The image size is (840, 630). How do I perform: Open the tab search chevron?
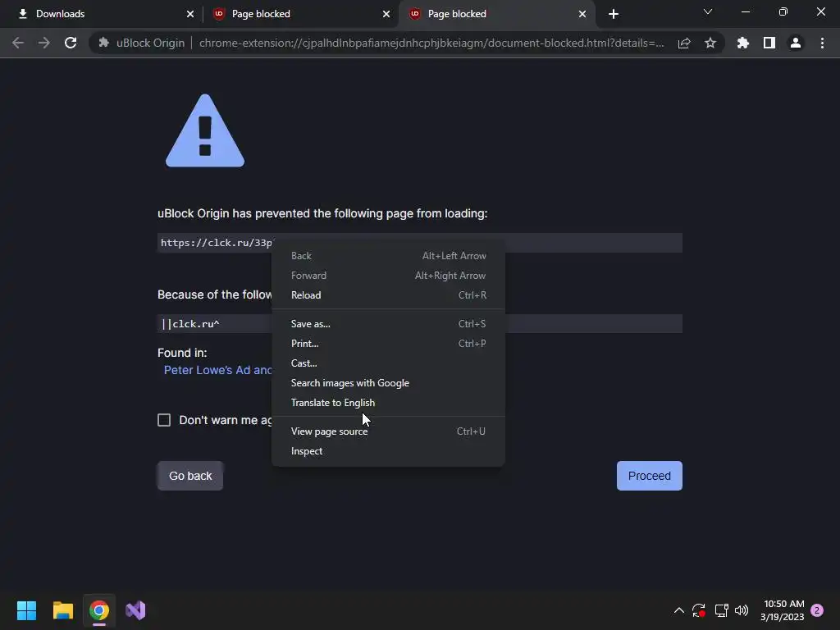click(708, 11)
